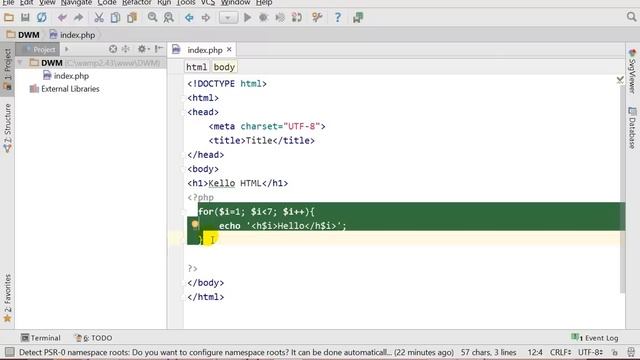This screenshot has height=360, width=640.
Task: Click the html breadcrumb
Action: coord(196,67)
